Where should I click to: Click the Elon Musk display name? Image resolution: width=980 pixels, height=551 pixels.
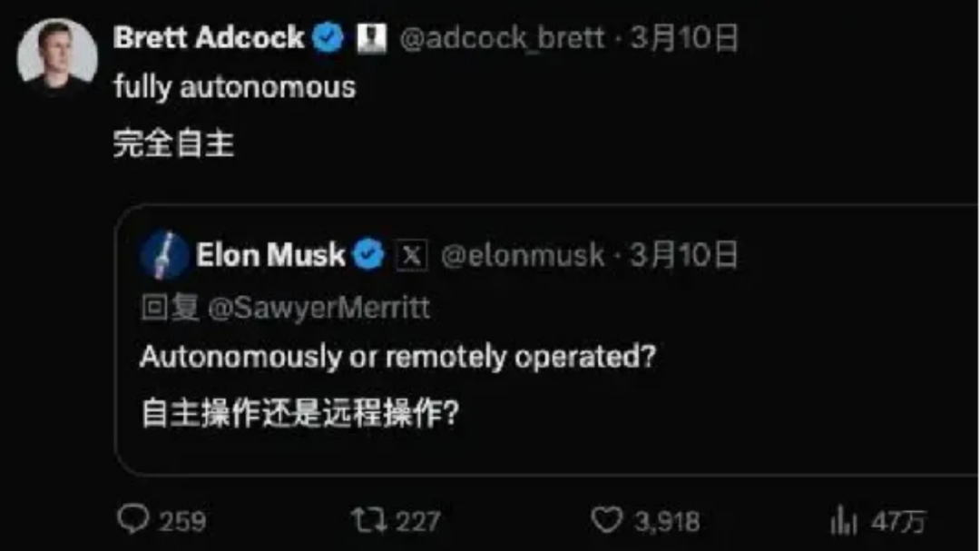point(270,255)
